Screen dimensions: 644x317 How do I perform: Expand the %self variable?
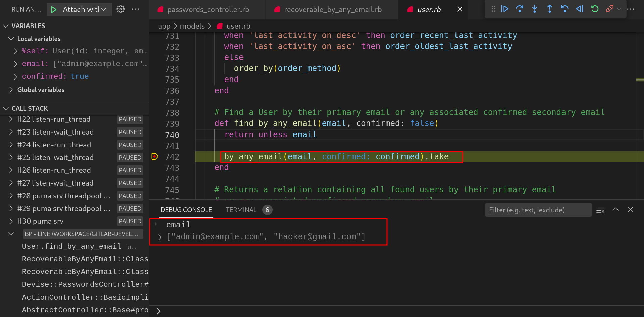tap(15, 51)
